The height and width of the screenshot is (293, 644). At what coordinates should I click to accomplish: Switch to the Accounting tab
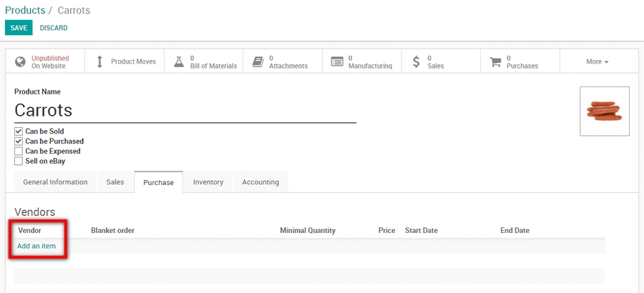[260, 182]
